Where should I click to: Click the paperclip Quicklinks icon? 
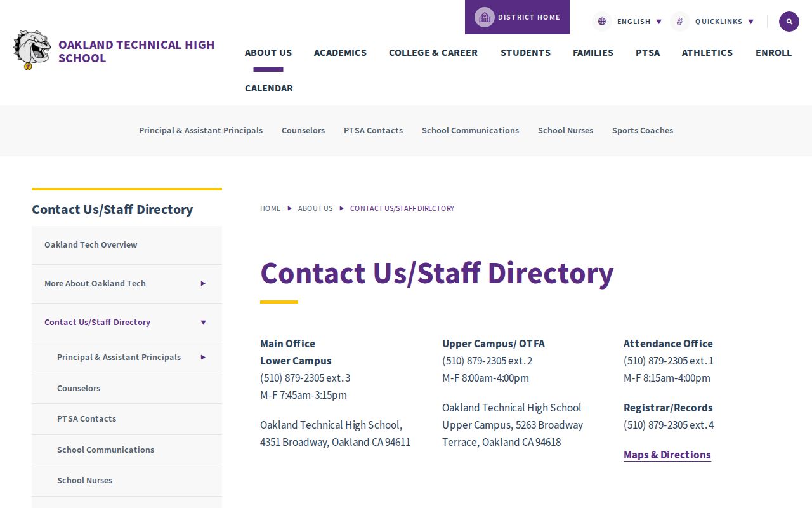[679, 22]
